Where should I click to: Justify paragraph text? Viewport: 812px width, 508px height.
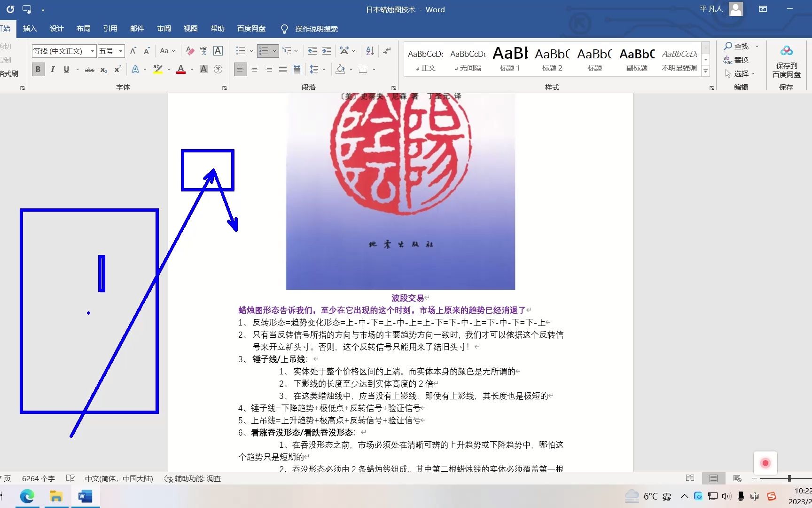click(283, 69)
